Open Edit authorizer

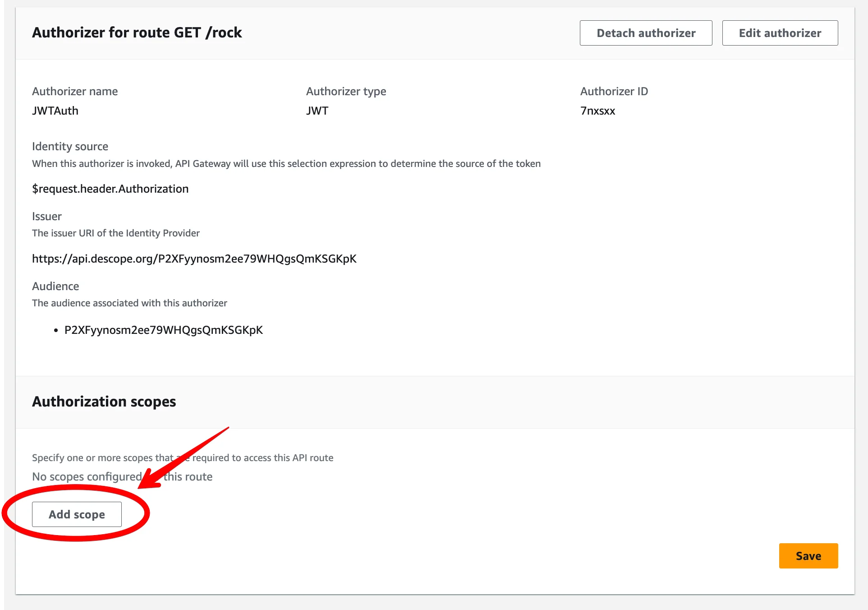tap(780, 33)
